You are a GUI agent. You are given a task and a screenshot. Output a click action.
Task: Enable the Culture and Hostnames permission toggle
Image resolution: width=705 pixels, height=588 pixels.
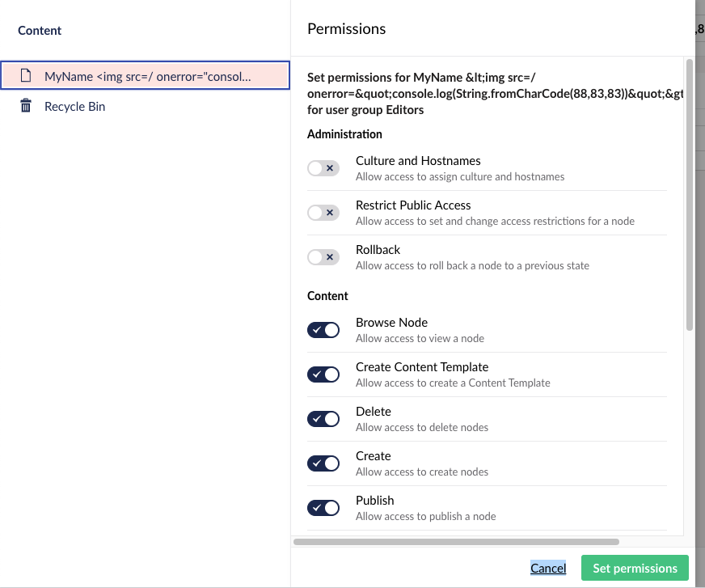click(x=323, y=168)
